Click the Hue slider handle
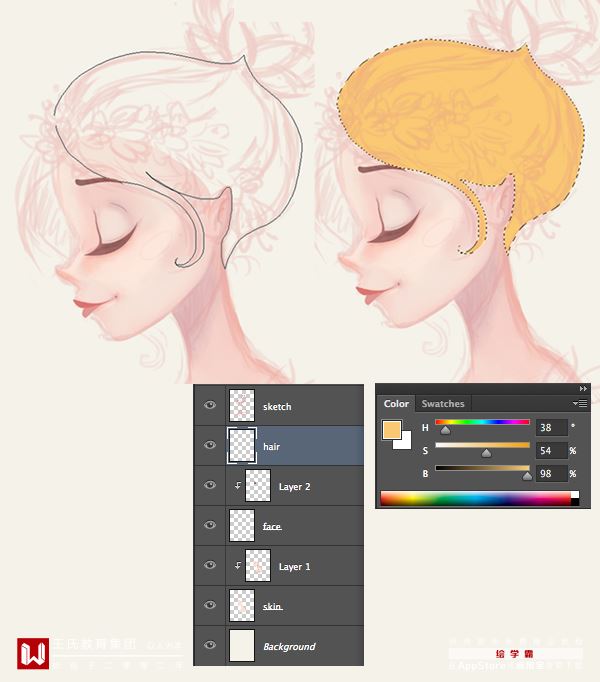The width and height of the screenshot is (600, 682). click(x=445, y=431)
